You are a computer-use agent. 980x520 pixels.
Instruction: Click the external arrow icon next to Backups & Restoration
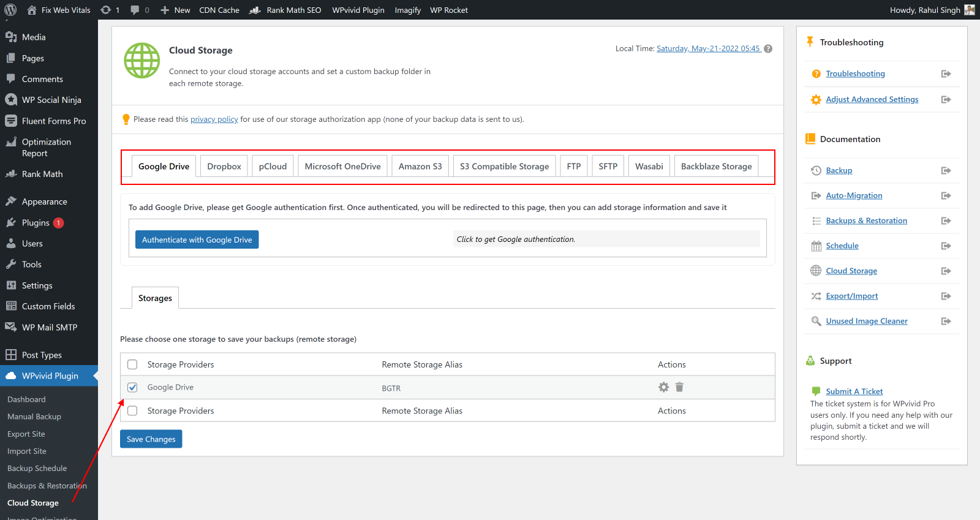tap(946, 221)
